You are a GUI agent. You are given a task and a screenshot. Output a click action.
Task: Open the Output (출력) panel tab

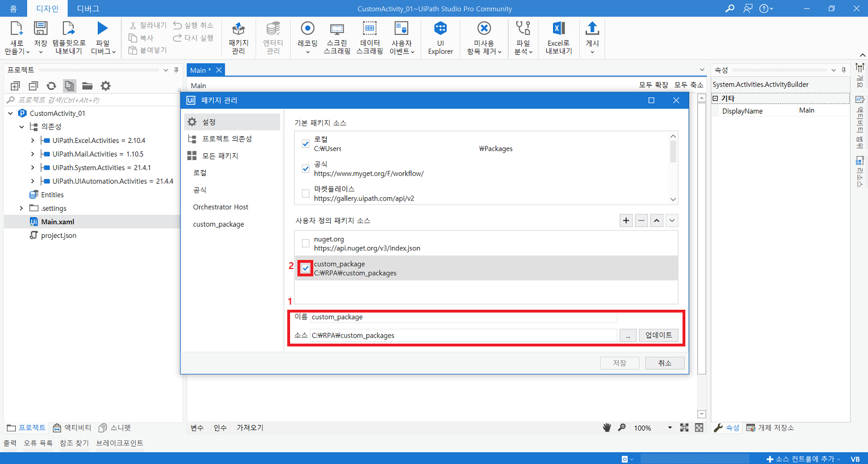coord(10,443)
